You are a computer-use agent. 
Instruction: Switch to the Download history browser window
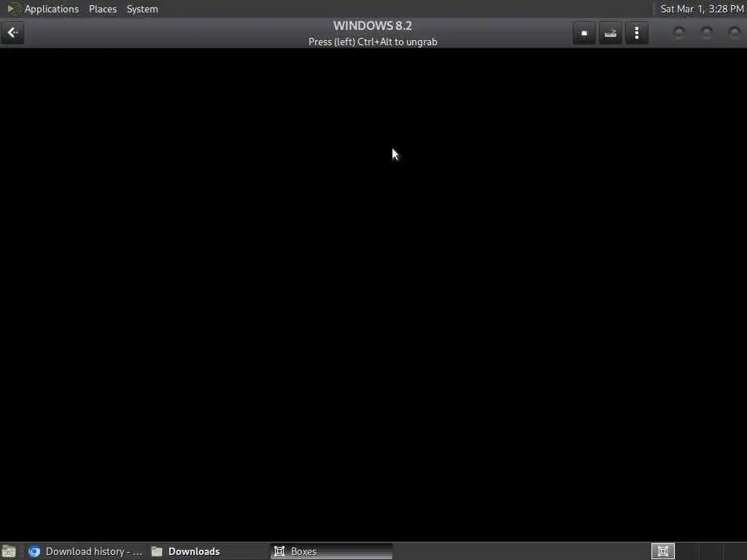click(86, 551)
